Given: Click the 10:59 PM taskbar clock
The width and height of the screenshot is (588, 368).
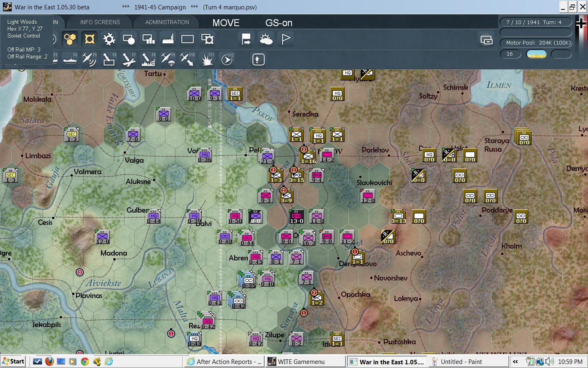Looking at the screenshot, I should (570, 362).
